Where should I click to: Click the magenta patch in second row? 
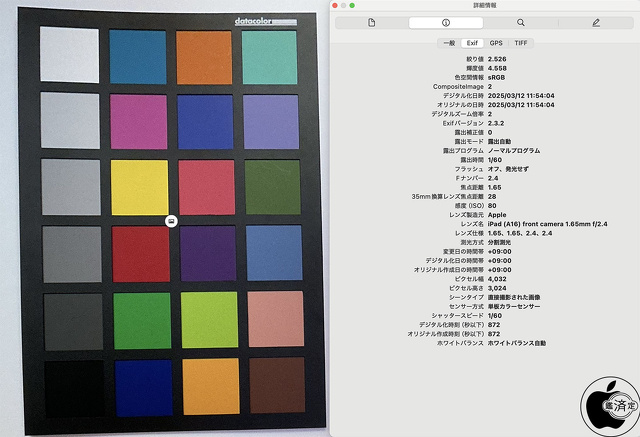click(x=139, y=121)
